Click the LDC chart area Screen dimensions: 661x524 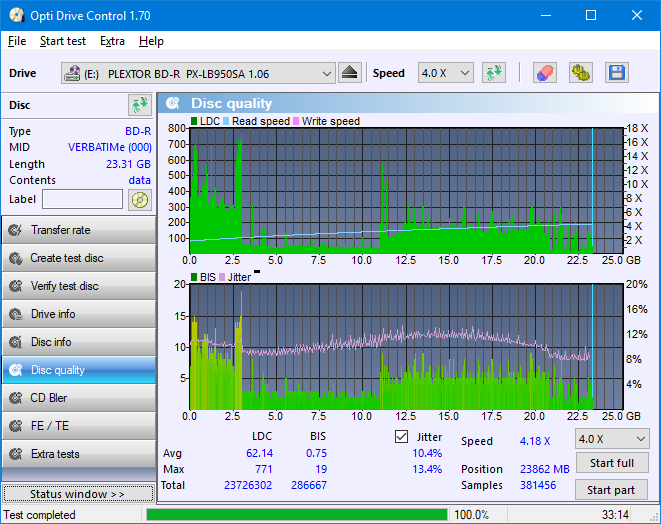[x=406, y=191]
